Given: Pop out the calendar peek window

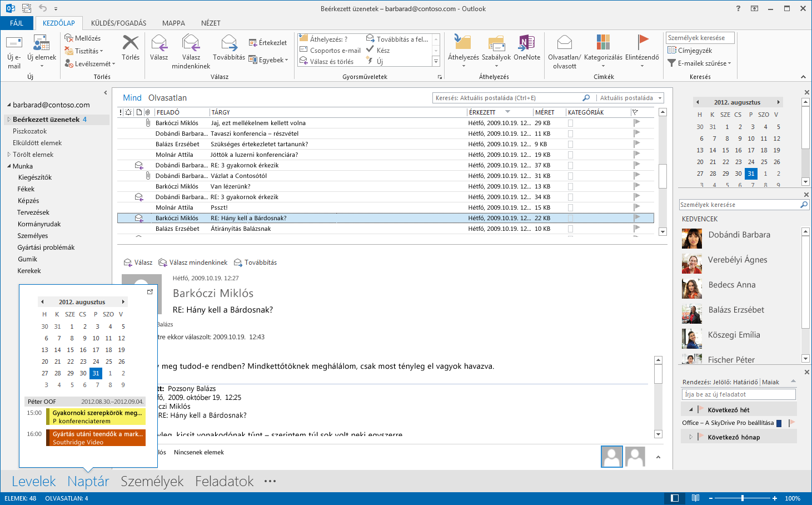Looking at the screenshot, I should click(x=150, y=291).
